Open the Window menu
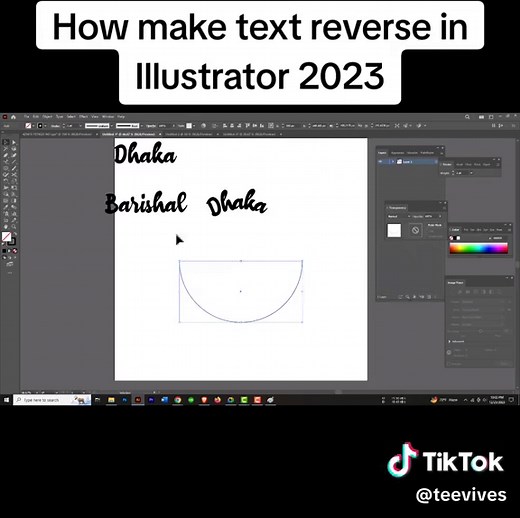The image size is (520, 518). tap(108, 117)
